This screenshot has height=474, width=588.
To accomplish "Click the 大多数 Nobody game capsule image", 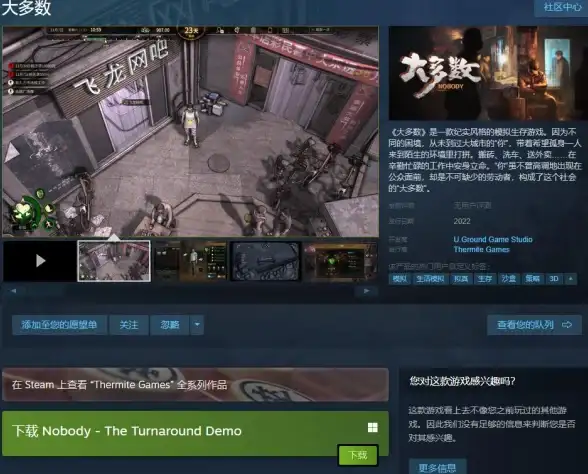I will click(488, 73).
